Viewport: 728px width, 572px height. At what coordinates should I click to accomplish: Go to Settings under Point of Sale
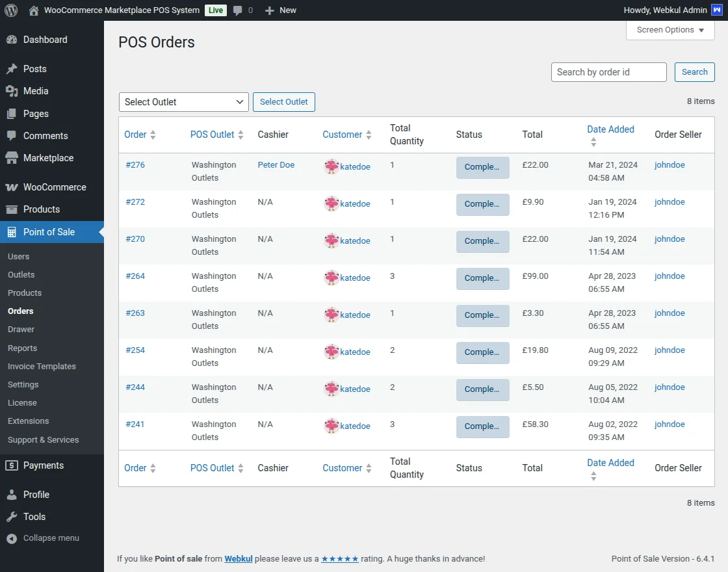point(23,384)
